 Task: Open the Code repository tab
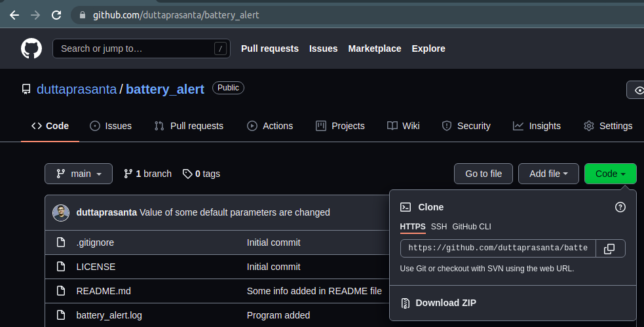coord(50,126)
